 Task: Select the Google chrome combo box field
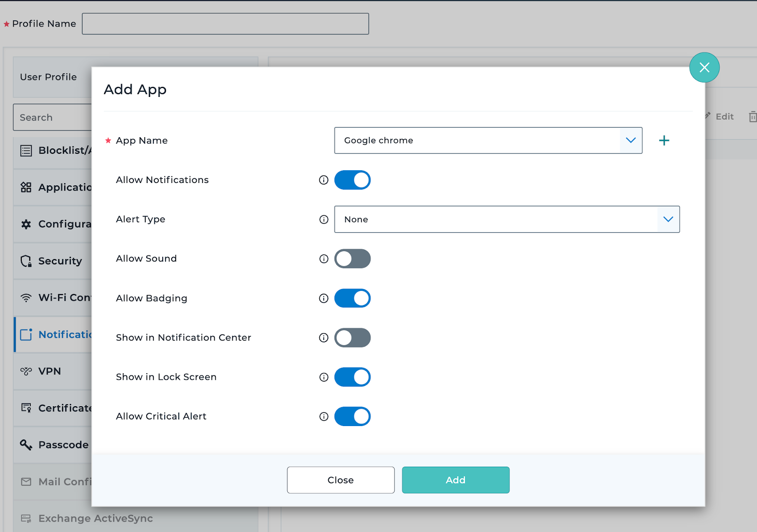coord(488,140)
